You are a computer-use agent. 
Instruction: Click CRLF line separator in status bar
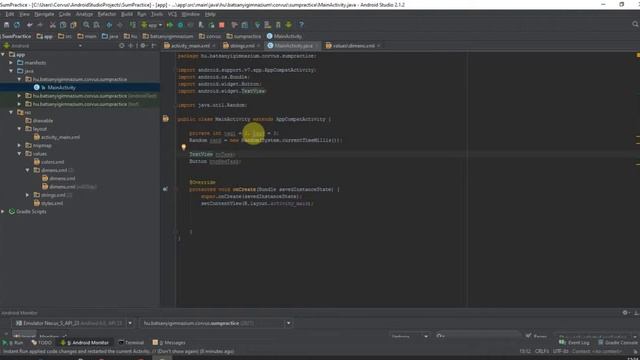tap(542, 351)
